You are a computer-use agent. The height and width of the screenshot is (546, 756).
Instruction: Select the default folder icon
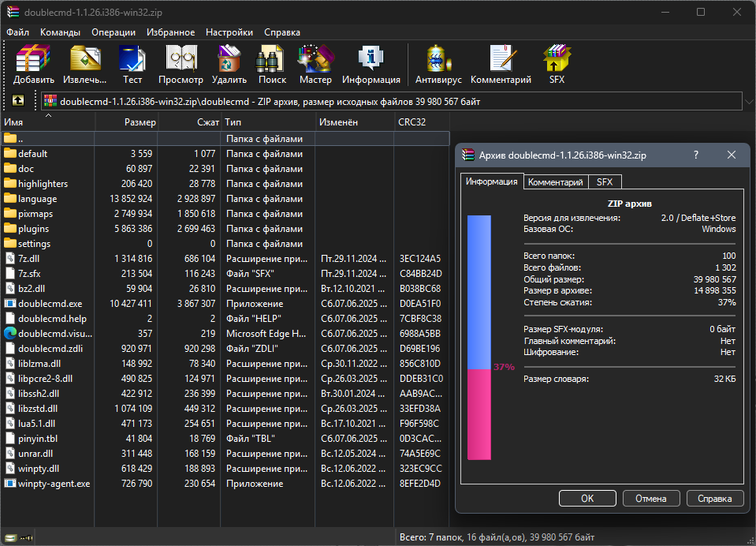(x=10, y=154)
